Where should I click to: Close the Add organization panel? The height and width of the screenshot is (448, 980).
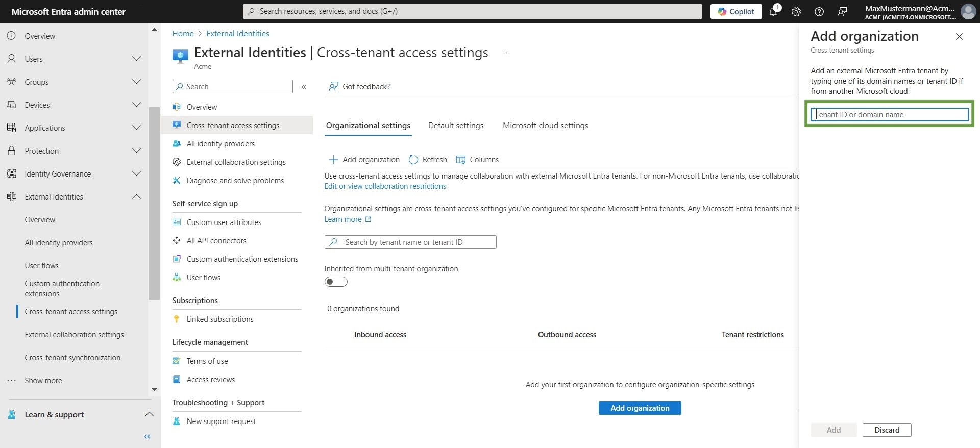pyautogui.click(x=959, y=36)
